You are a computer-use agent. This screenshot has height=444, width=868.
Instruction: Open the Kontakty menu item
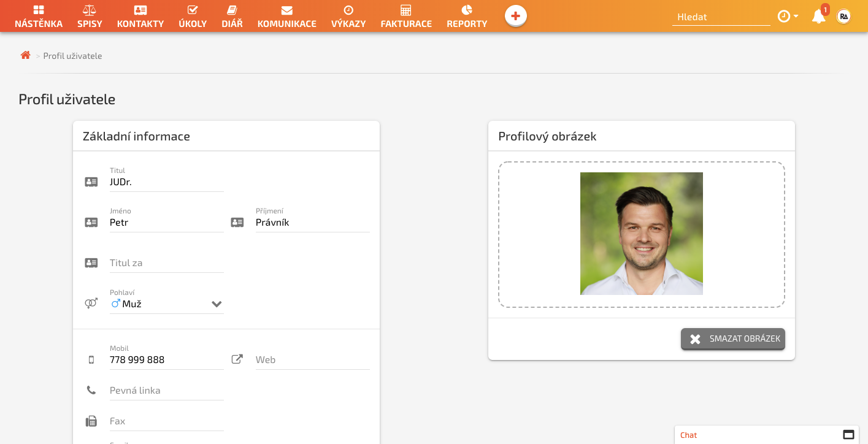pyautogui.click(x=140, y=17)
